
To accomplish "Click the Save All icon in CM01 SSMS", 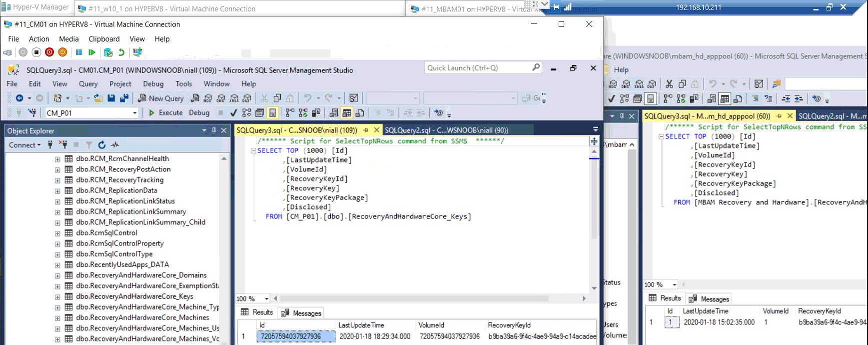I will point(124,98).
